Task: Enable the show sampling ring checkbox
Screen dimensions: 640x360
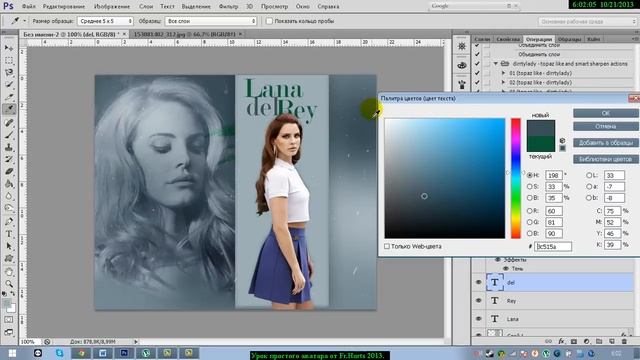Action: click(x=269, y=21)
